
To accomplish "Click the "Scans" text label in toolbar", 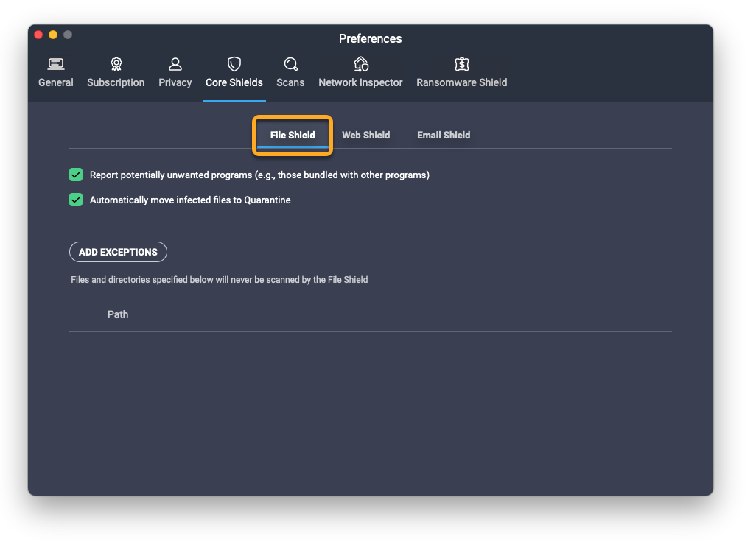I will pos(290,82).
